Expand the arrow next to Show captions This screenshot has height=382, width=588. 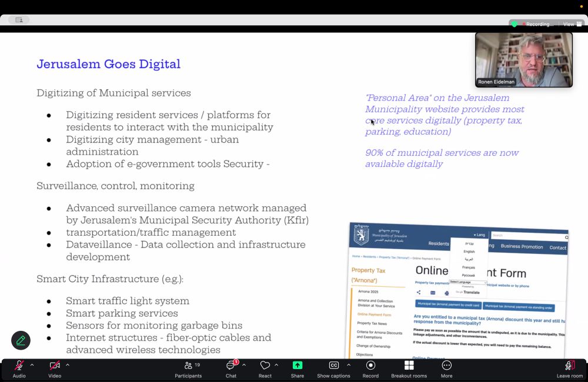point(349,365)
